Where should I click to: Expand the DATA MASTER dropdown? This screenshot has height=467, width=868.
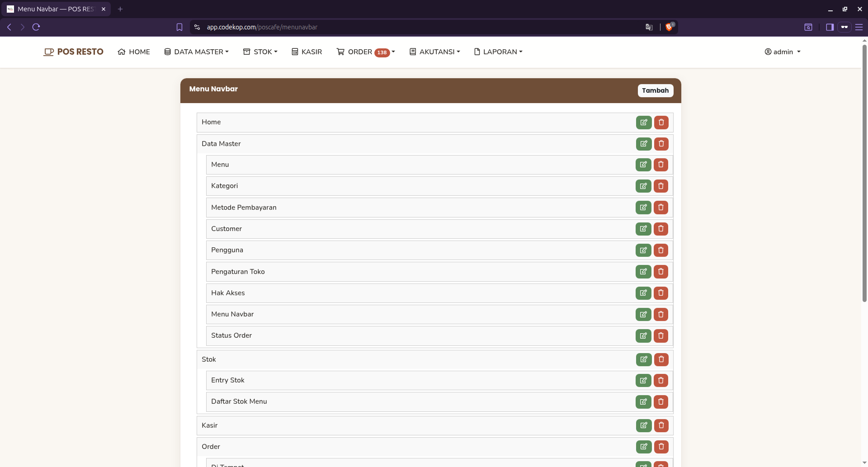click(x=196, y=52)
